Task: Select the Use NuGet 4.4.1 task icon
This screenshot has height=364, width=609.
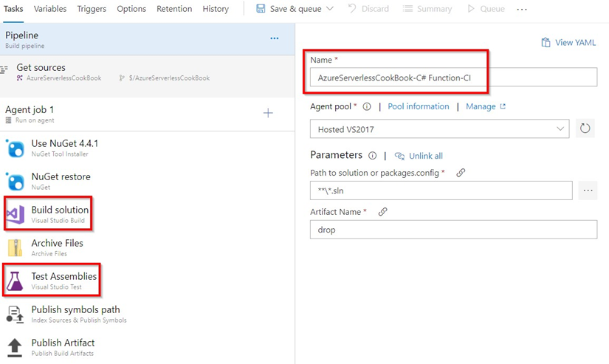Action: [x=16, y=148]
